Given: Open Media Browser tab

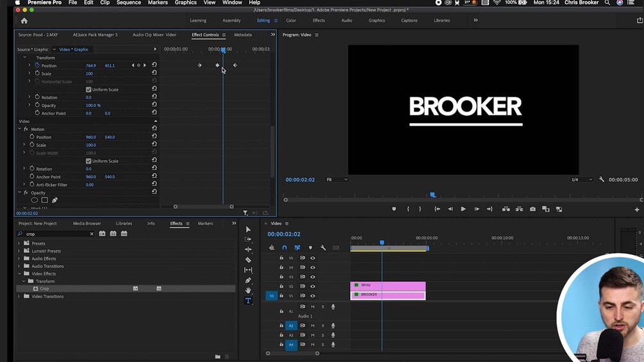Looking at the screenshot, I should coord(87,223).
